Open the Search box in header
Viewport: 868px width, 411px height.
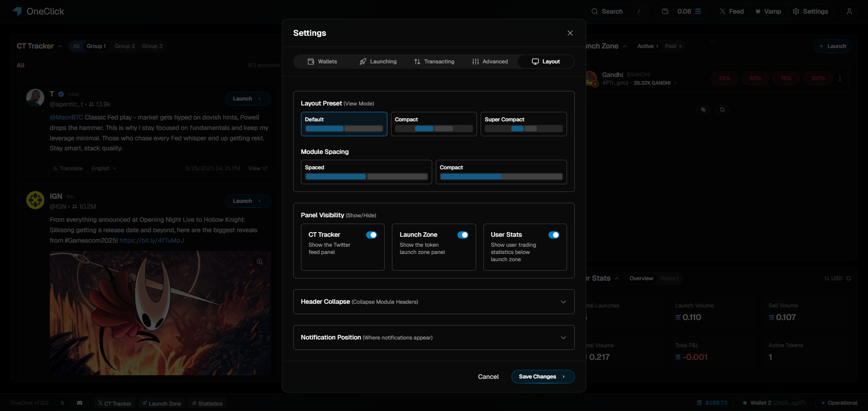coord(616,11)
